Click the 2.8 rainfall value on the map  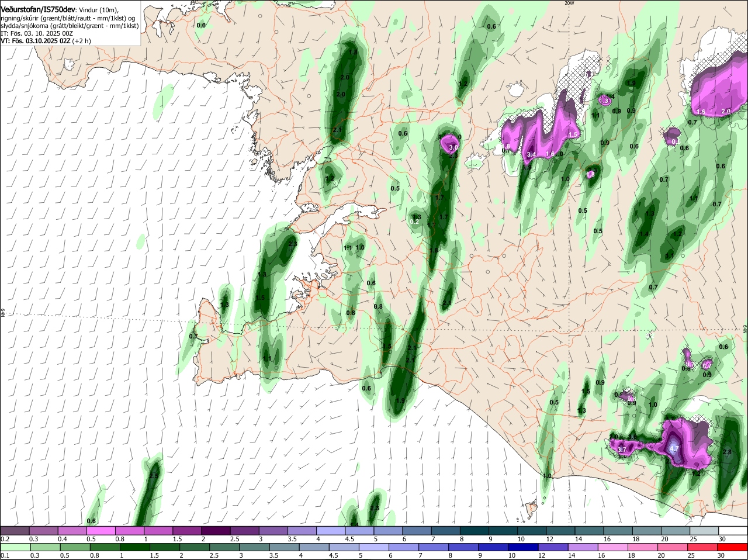[x=727, y=452]
